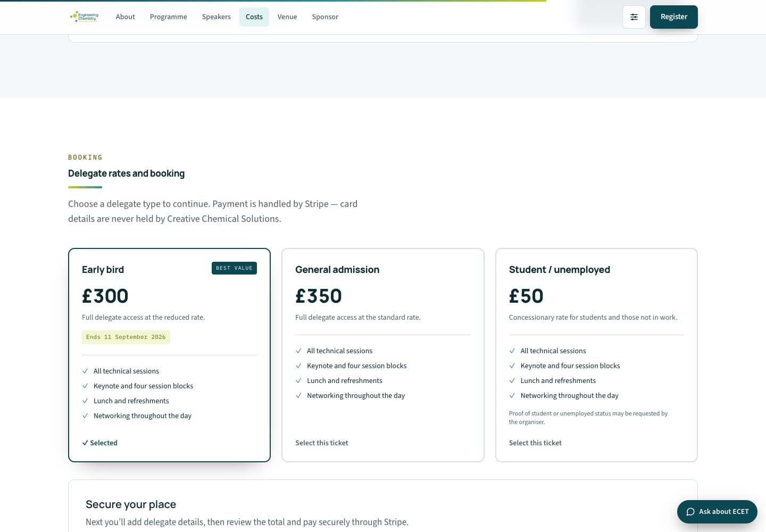Viewport: 766px width, 532px height.
Task: Click the Delegate rates and booking heading
Action: [x=126, y=173]
